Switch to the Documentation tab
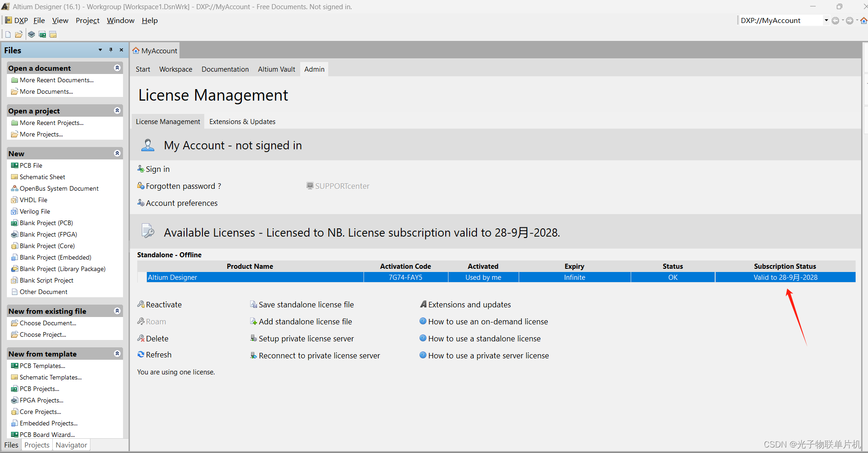The image size is (868, 453). [x=225, y=69]
